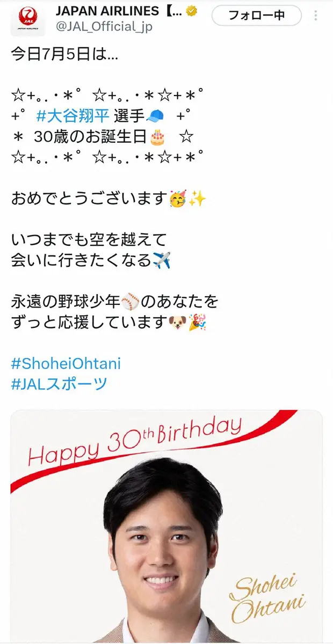Click the party face emoji after おめでとうございます

178,199
